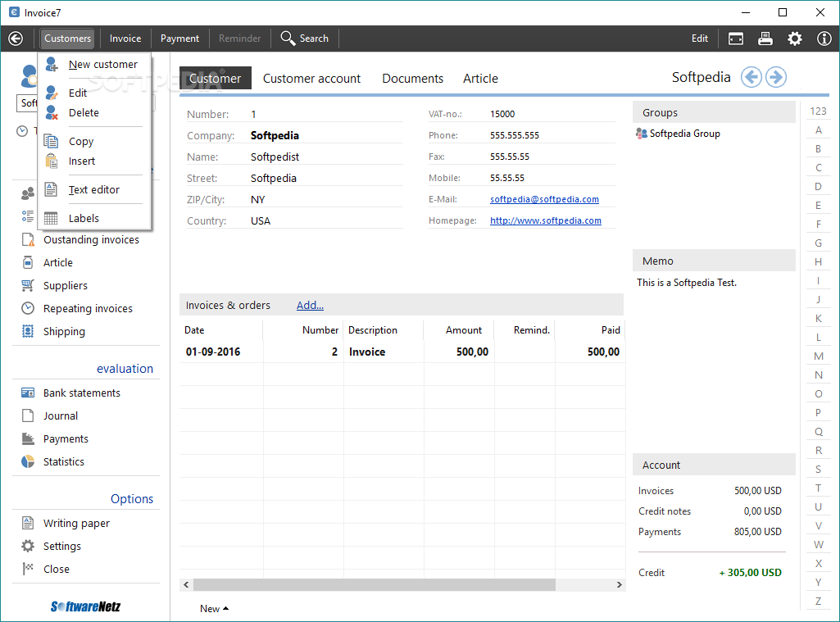Jump to letter A in alphabet index
Image resolution: width=840 pixels, height=622 pixels.
point(818,130)
